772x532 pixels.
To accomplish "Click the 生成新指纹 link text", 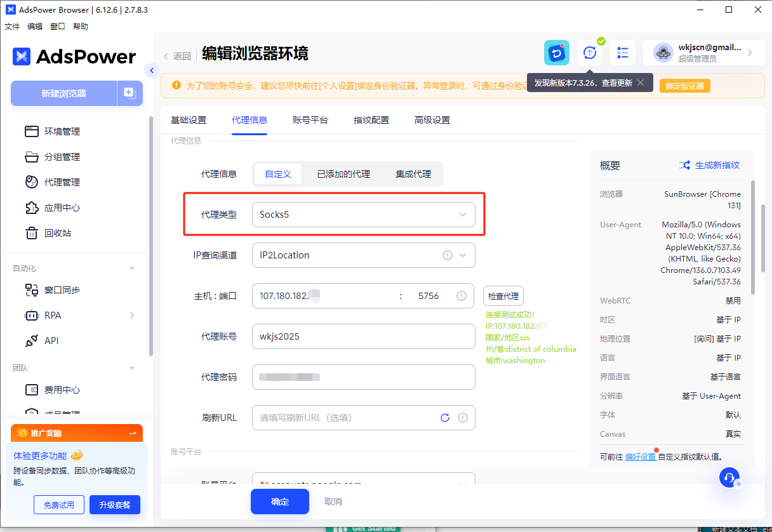I will tap(717, 165).
